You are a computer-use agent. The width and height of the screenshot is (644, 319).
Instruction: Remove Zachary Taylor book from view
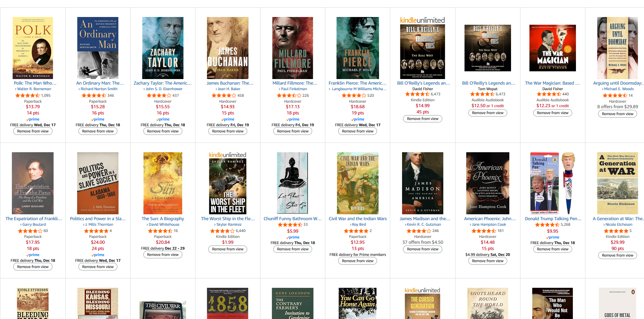pos(162,131)
